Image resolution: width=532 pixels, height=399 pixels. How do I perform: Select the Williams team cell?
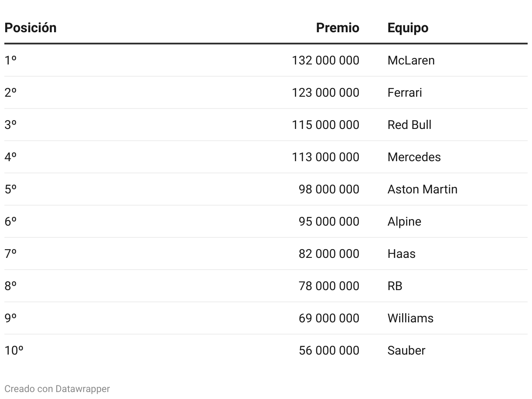coord(410,318)
